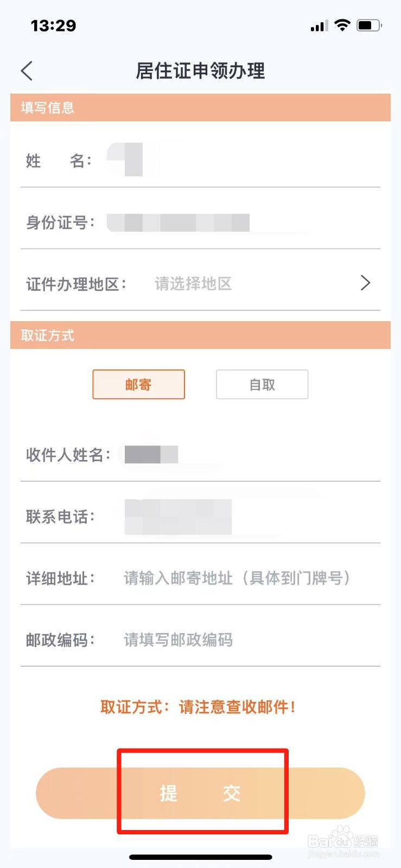401x868 pixels.
Task: Select 邮寄 delivery option
Action: tap(138, 385)
